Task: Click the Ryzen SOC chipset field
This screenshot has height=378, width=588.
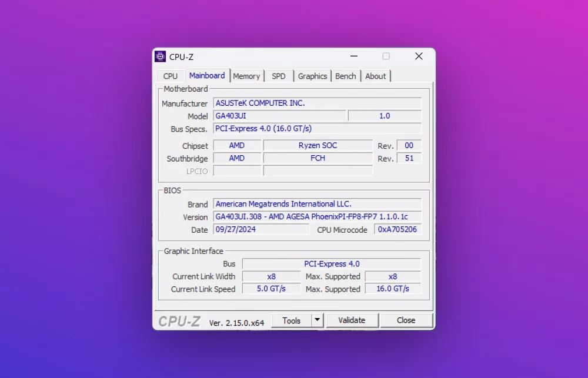Action: click(x=318, y=146)
